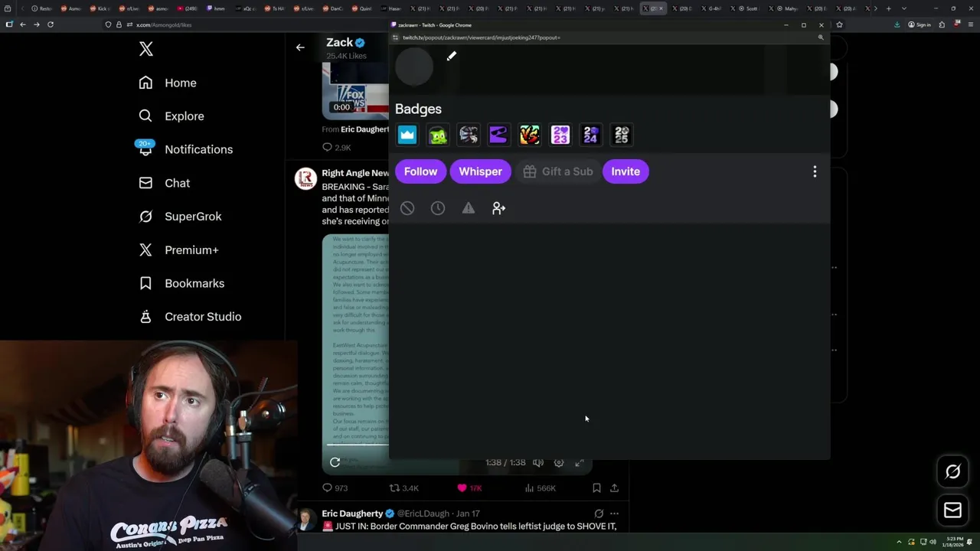Viewport: 980px width, 551px height.
Task: Click the warn user triangle icon
Action: [469, 208]
